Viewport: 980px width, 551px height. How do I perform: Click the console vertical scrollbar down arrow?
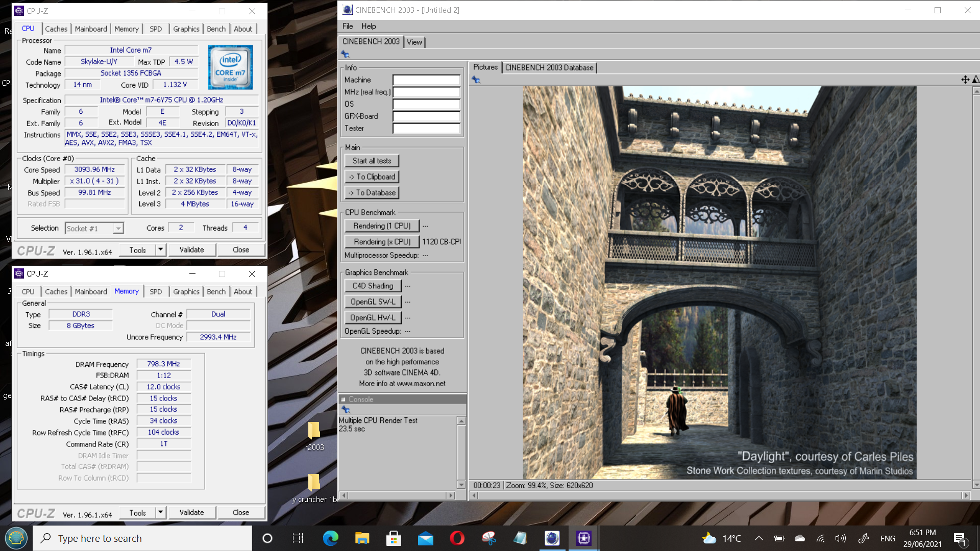(x=461, y=485)
